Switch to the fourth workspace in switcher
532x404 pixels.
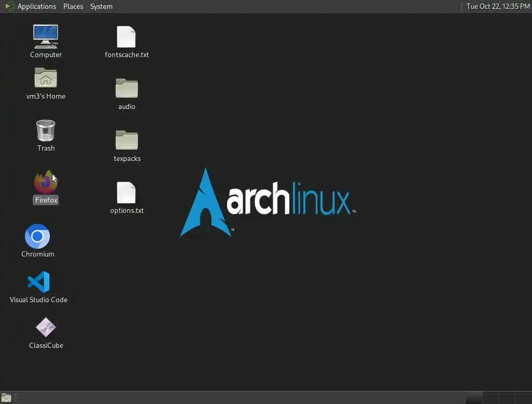(524, 398)
